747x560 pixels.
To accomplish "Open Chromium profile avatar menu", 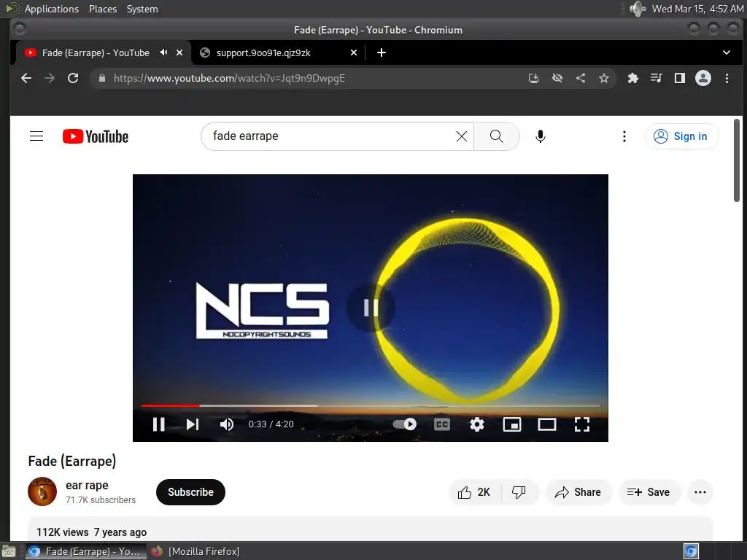I will [703, 78].
